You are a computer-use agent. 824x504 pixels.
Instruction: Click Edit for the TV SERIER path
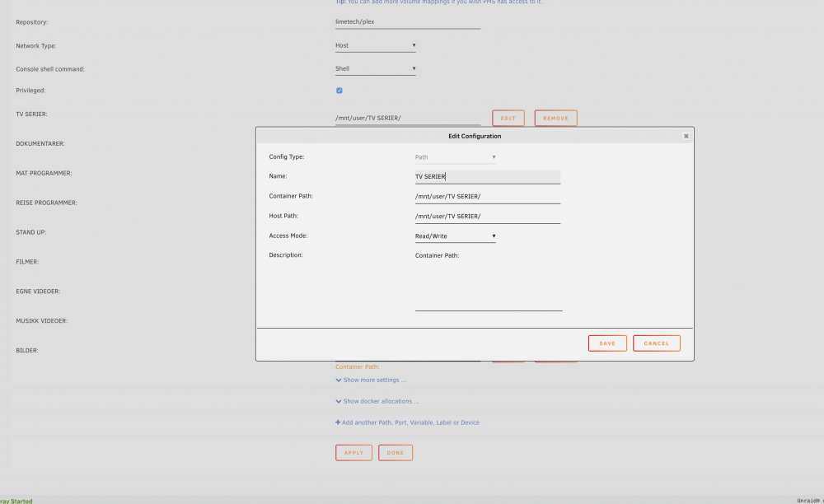coord(508,118)
